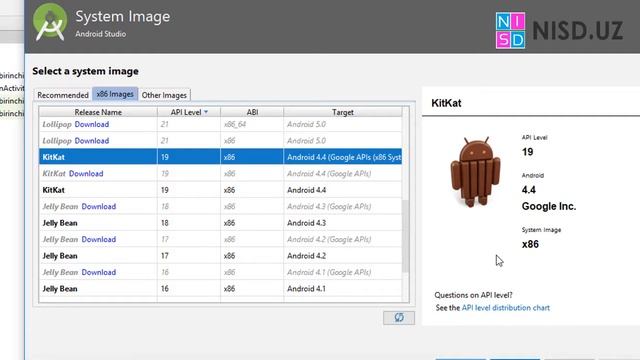Click the Target column header
Viewport: 640px width, 360px height.
pyautogui.click(x=343, y=112)
